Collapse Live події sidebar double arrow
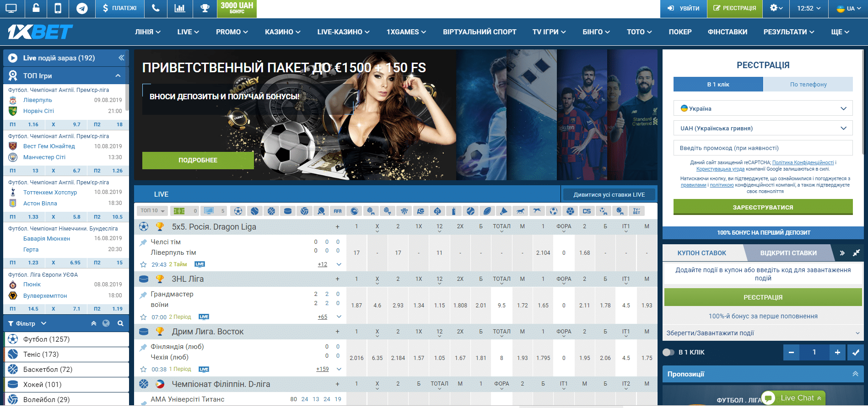868x408 pixels. 121,58
